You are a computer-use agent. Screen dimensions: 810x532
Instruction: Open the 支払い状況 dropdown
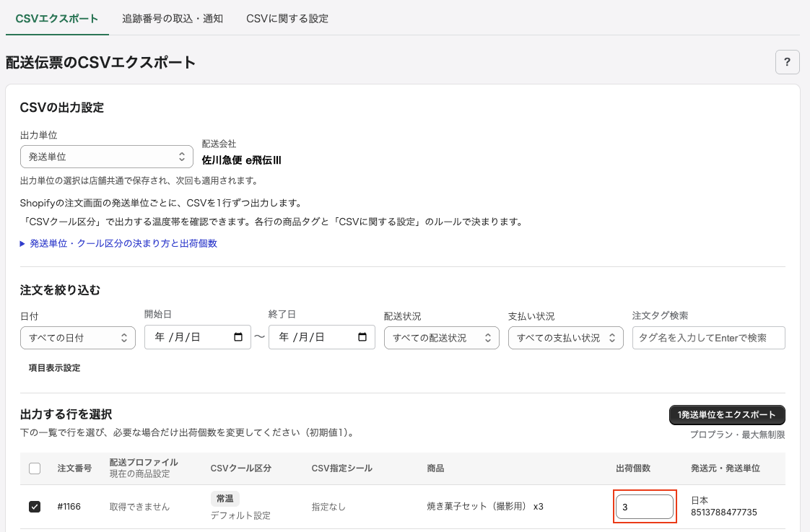click(x=566, y=338)
